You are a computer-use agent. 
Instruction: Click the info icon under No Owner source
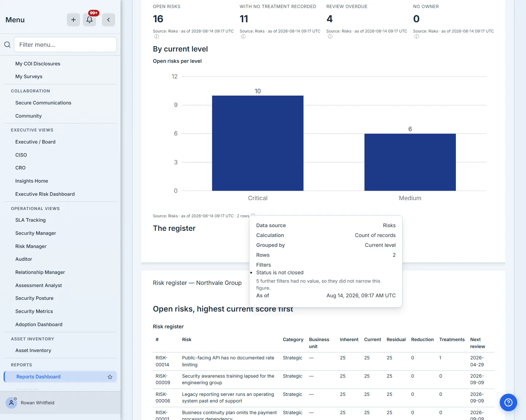417,37
